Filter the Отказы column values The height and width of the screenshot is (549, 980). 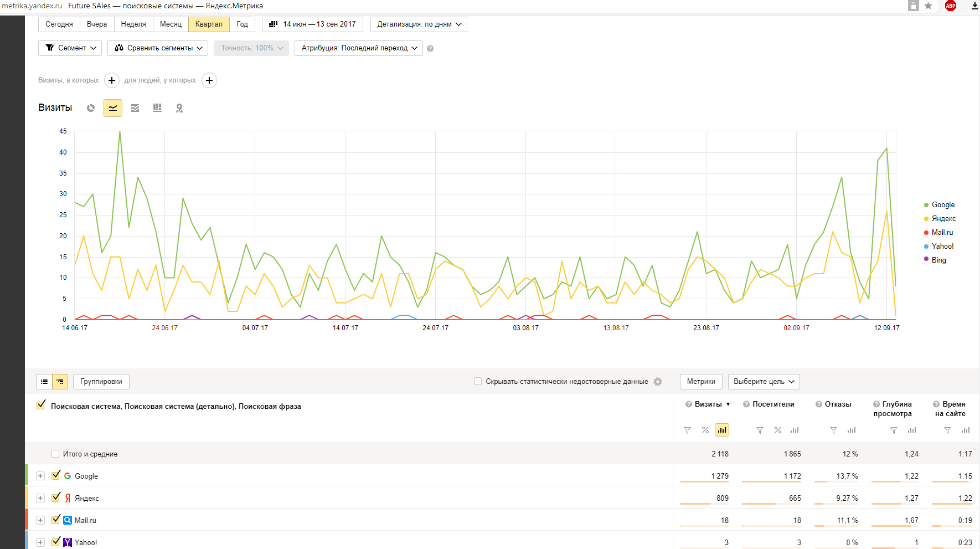833,430
